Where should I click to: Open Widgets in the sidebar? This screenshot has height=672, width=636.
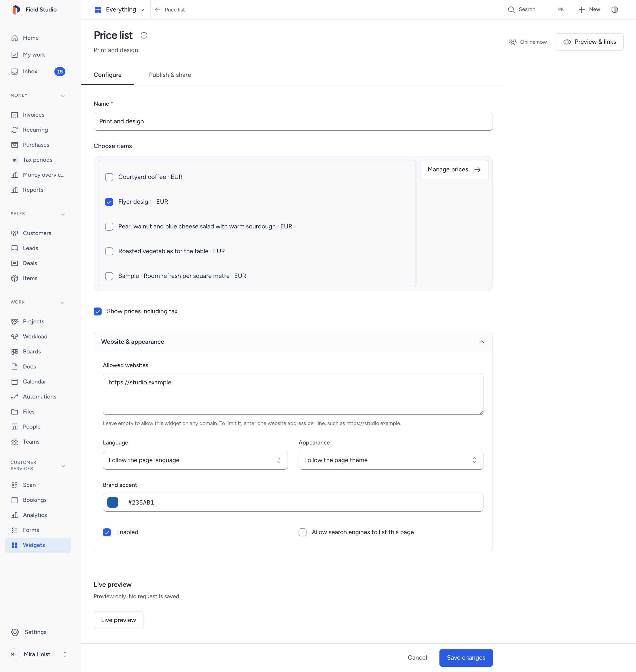tap(38, 545)
